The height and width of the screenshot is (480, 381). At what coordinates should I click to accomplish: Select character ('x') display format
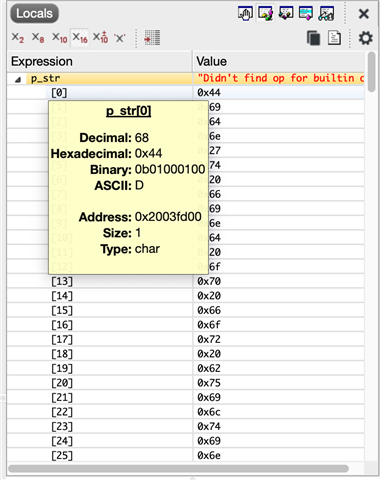click(x=119, y=38)
